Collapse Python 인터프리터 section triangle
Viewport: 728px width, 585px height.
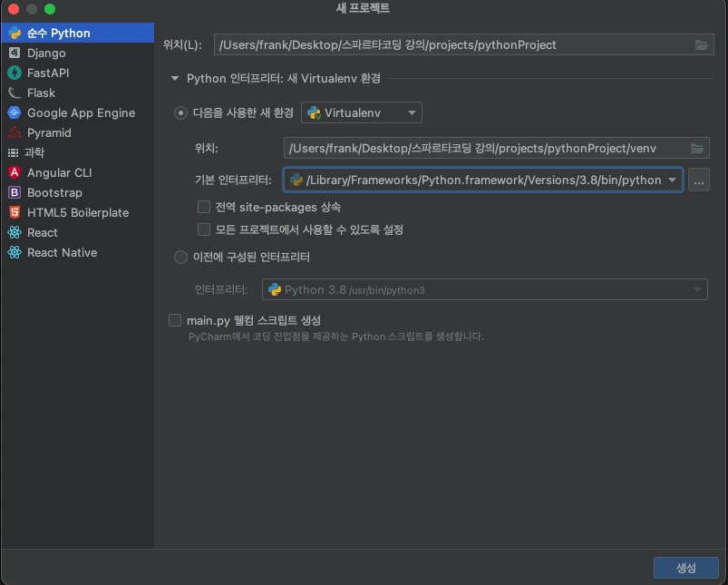[175, 79]
